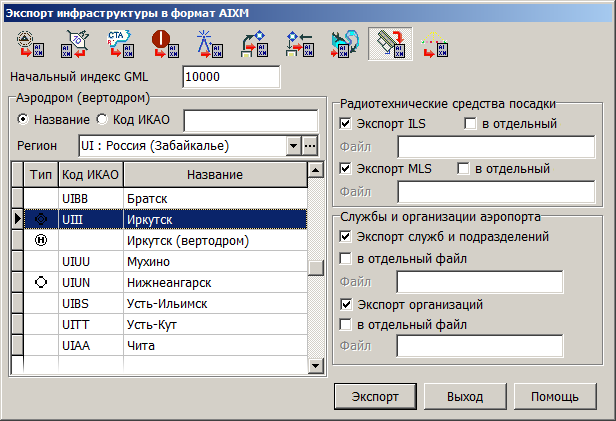This screenshot has width=616, height=421.
Task: Click the aerodrome name search field
Action: (251, 121)
